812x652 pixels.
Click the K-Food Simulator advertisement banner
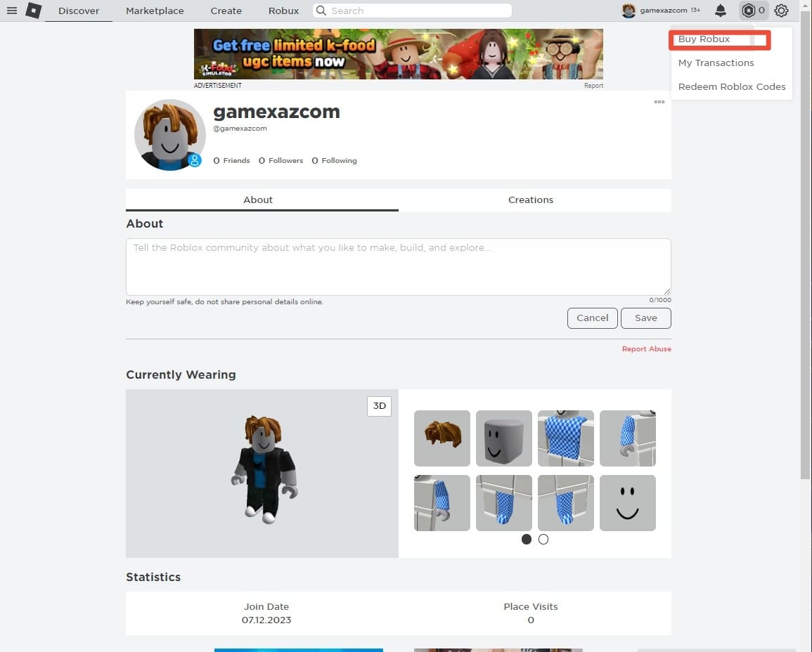click(x=398, y=54)
